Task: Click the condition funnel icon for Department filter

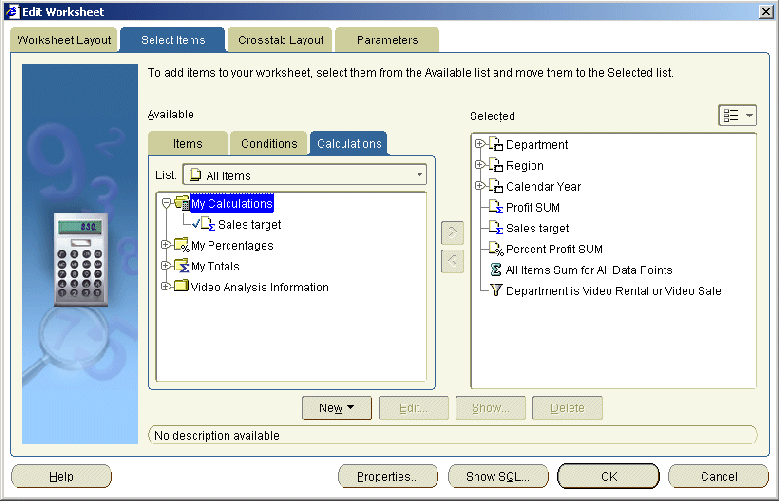Action: coord(496,290)
